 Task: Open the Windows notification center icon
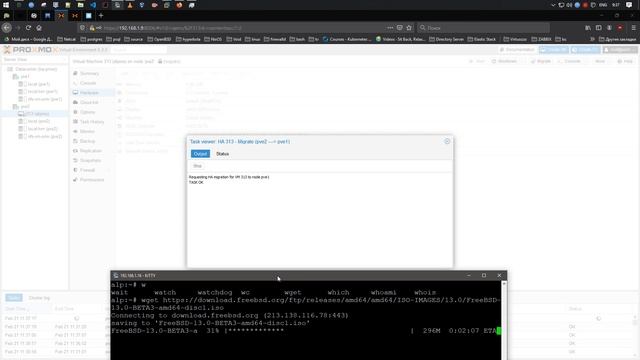(x=629, y=5)
